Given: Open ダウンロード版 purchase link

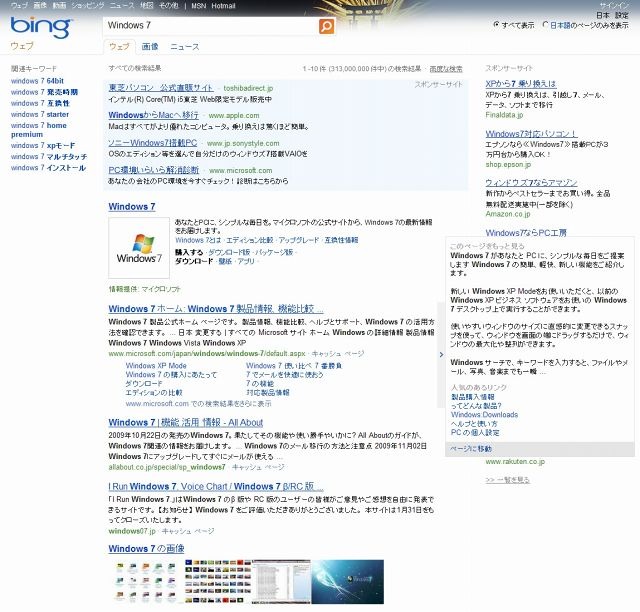Looking at the screenshot, I should click(x=229, y=252).
